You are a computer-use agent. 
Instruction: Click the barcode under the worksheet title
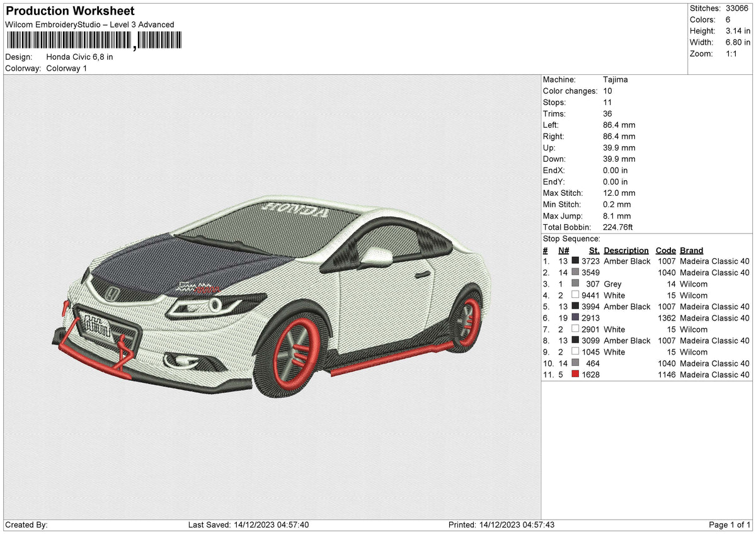pyautogui.click(x=93, y=41)
